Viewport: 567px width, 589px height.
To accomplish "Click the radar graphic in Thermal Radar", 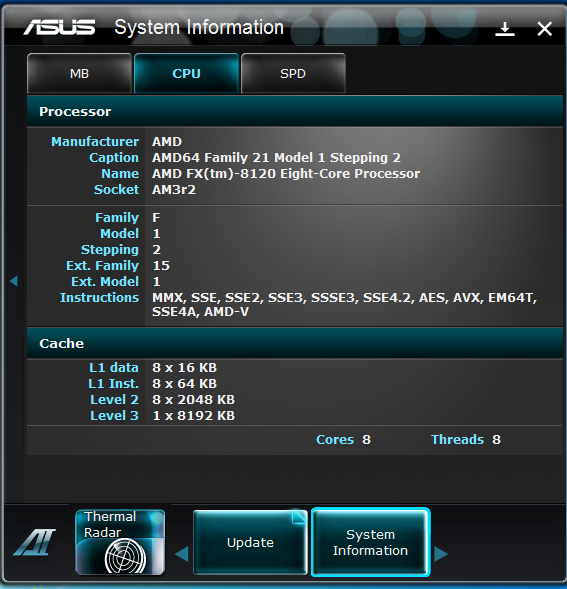I will (125, 556).
